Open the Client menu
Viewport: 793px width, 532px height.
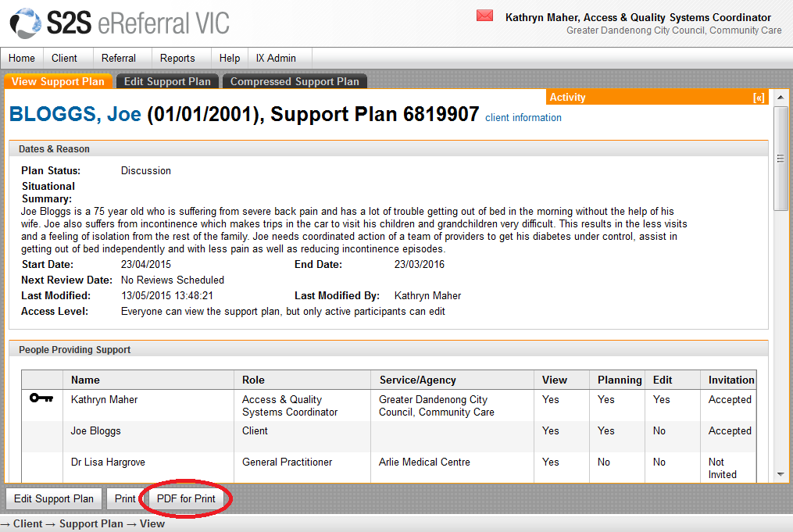pyautogui.click(x=64, y=58)
